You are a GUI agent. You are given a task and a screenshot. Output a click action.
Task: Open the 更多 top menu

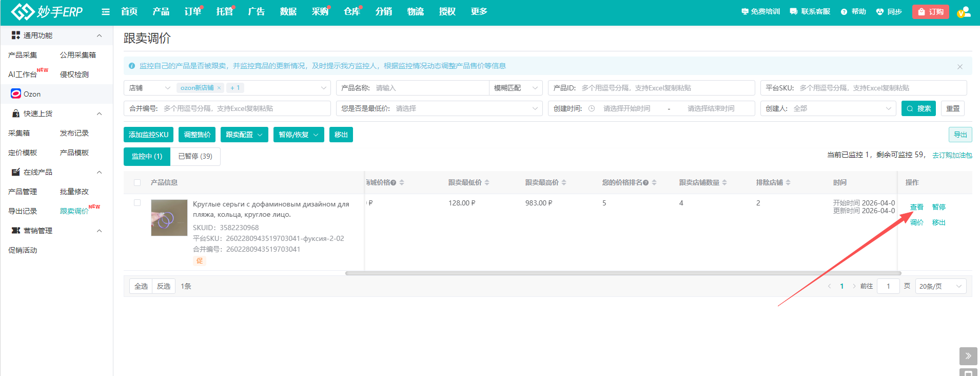pyautogui.click(x=479, y=11)
